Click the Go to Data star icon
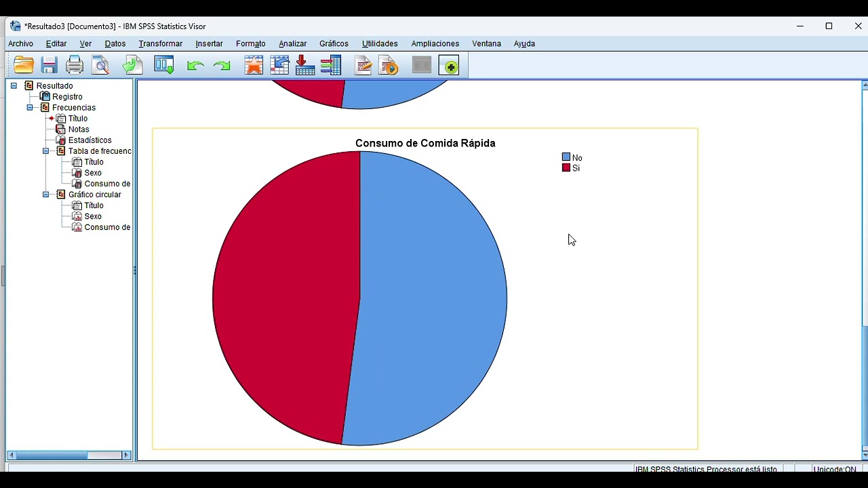Screen dimensions: 868x488 pos(254,65)
